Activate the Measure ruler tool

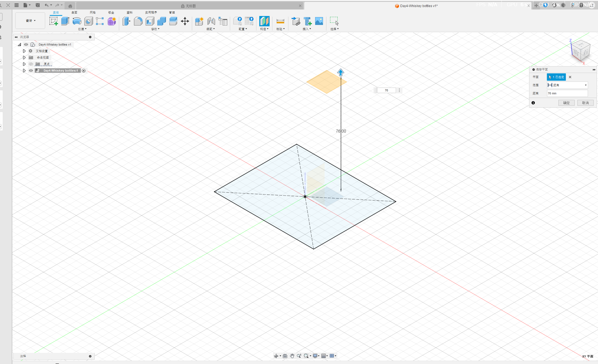click(x=280, y=21)
